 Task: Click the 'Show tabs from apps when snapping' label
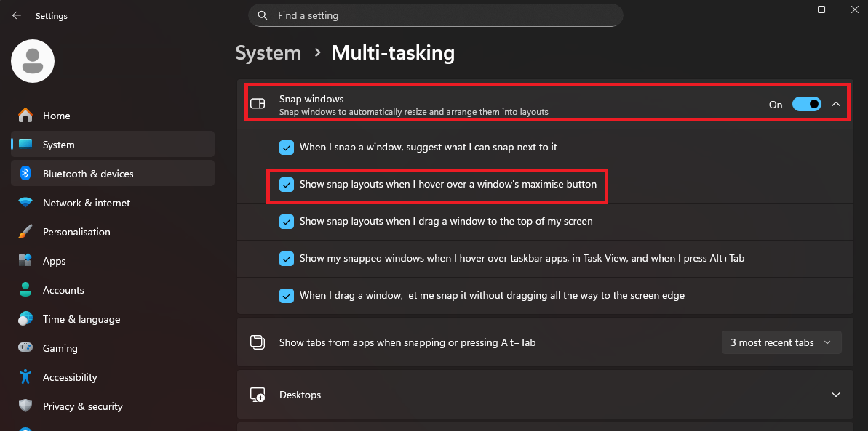pyautogui.click(x=407, y=342)
